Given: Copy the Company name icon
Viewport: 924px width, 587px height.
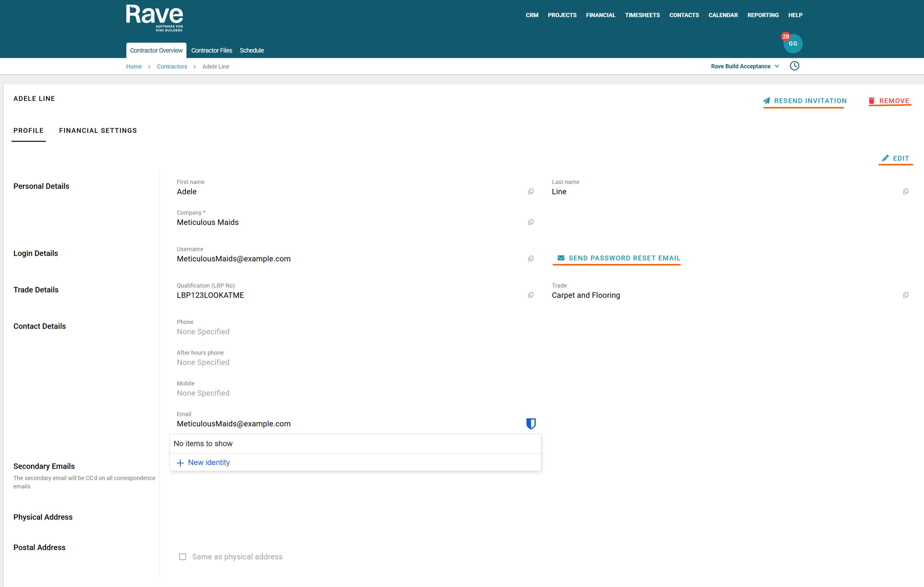Looking at the screenshot, I should point(531,222).
